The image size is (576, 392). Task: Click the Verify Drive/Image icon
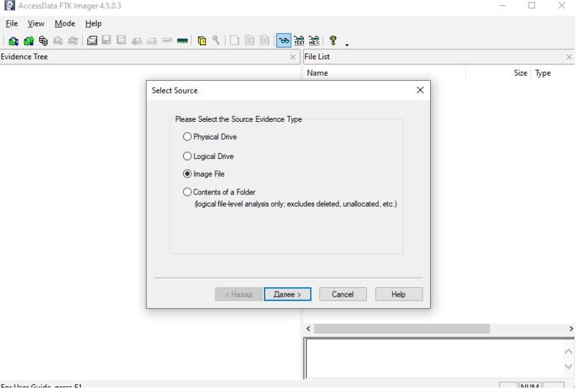tap(167, 40)
